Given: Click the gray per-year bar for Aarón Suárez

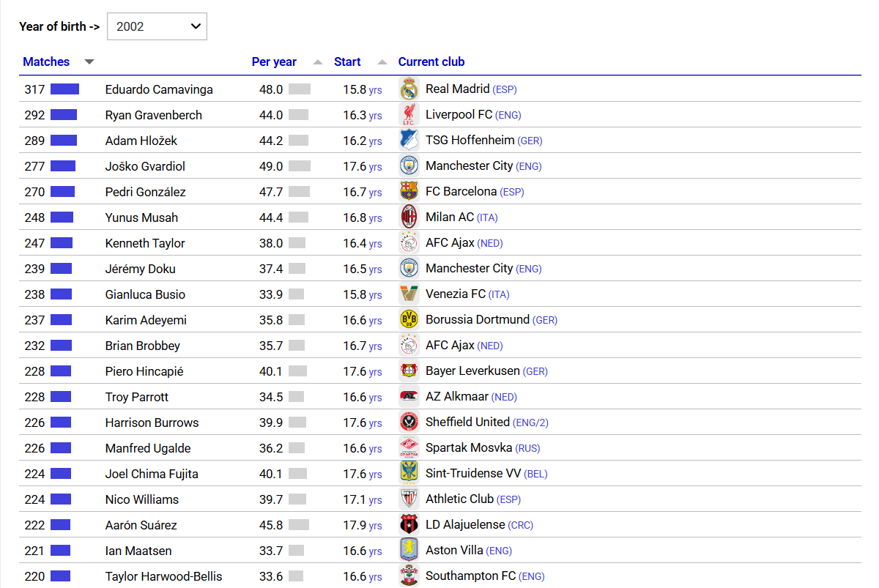Looking at the screenshot, I should [x=299, y=525].
